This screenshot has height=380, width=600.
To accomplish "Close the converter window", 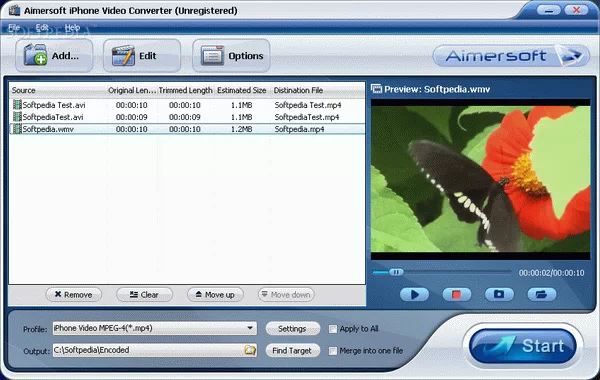I will [x=577, y=10].
